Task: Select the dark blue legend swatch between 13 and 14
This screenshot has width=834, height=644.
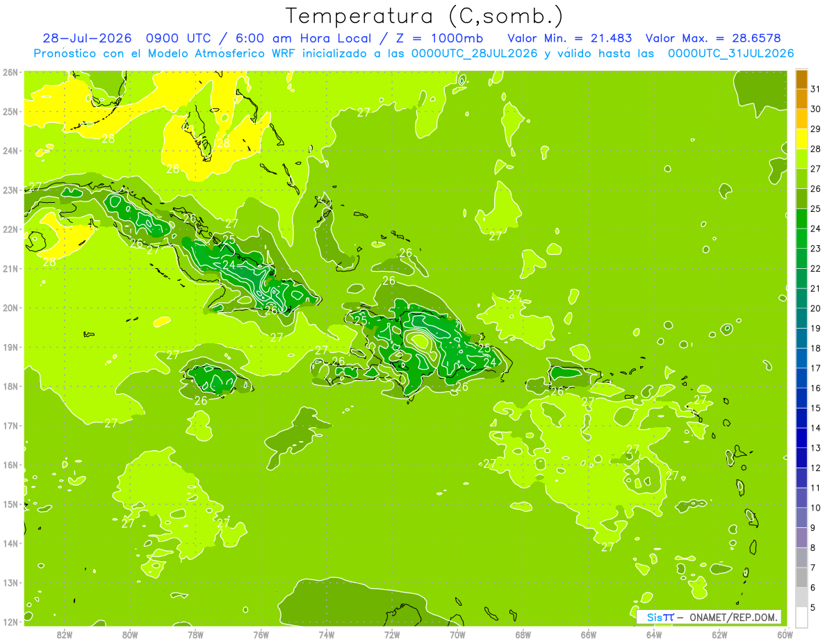Action: (x=801, y=438)
